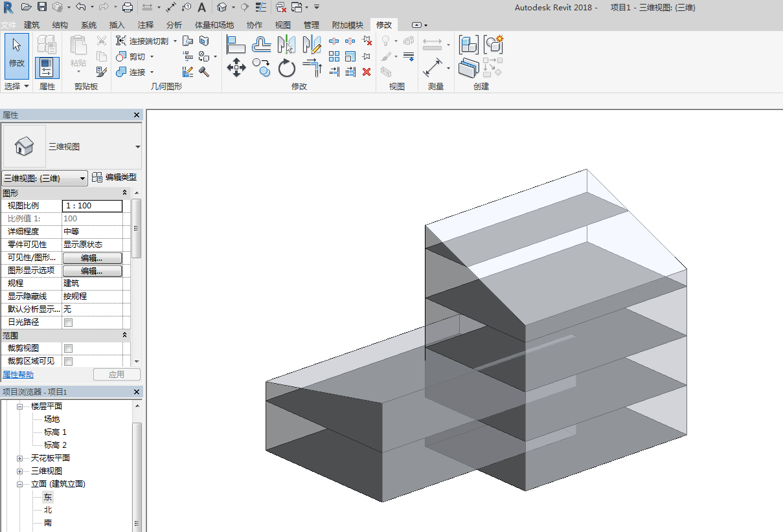The width and height of the screenshot is (783, 532).
Task: Toggle the 裁剪区域可见 checkbox
Action: [68, 361]
